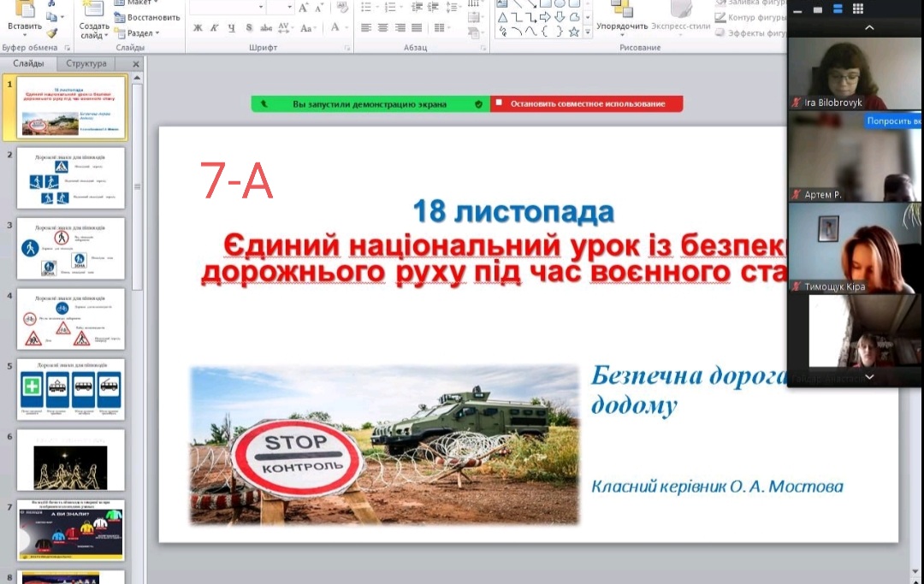Select the star shape in the shapes gallery
The height and width of the screenshot is (584, 924).
pyautogui.click(x=574, y=32)
